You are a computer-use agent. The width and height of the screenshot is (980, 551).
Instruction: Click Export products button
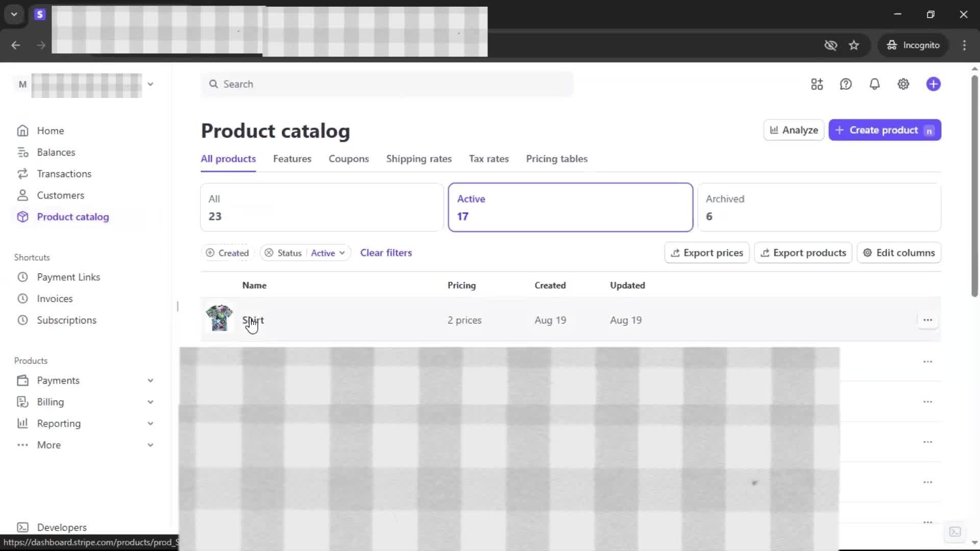pyautogui.click(x=803, y=253)
